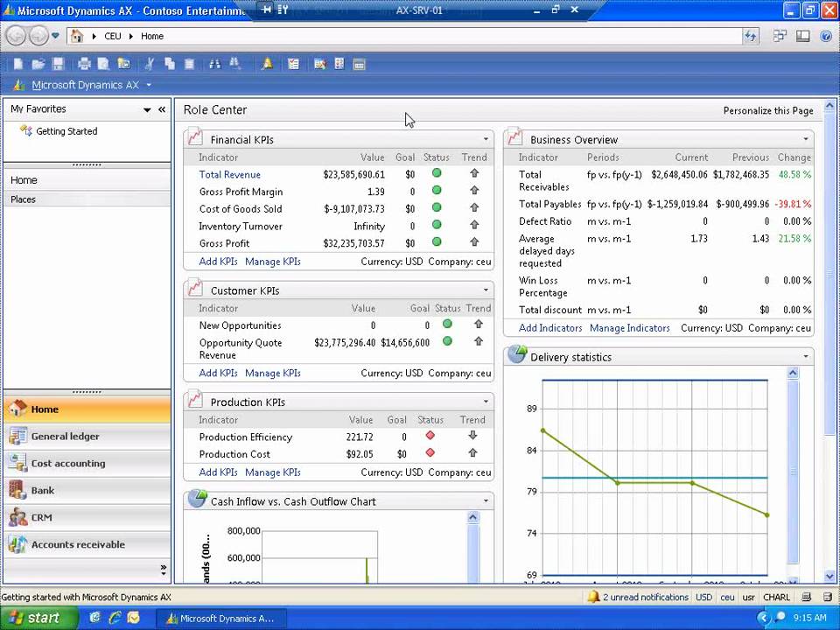Click the Paste clipboard icon
The image size is (840, 630).
click(189, 64)
